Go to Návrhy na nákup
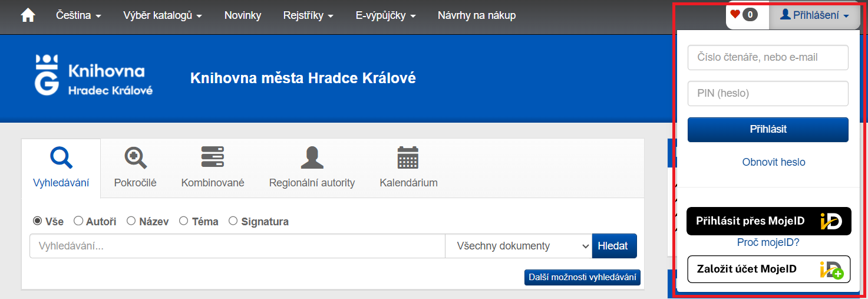This screenshot has width=868, height=299. click(x=476, y=16)
